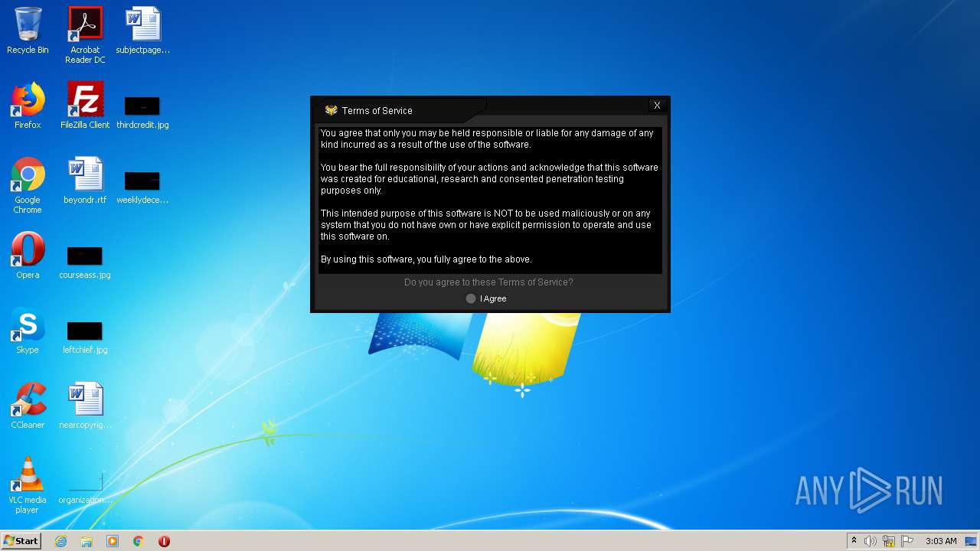This screenshot has width=980, height=551.
Task: Select thirdcredit.jpg file on desktop
Action: pos(142,112)
